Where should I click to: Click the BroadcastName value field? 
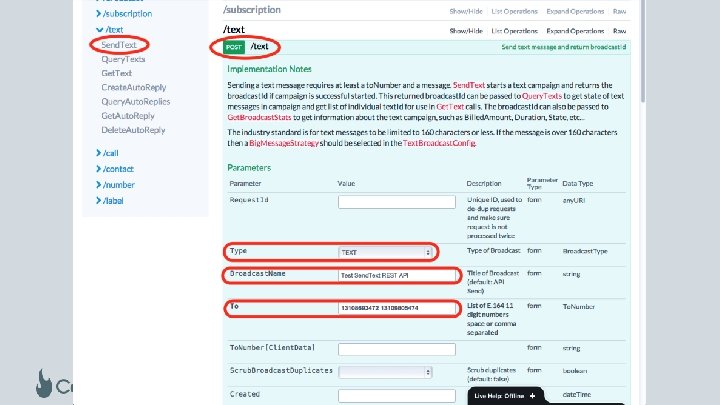point(397,276)
